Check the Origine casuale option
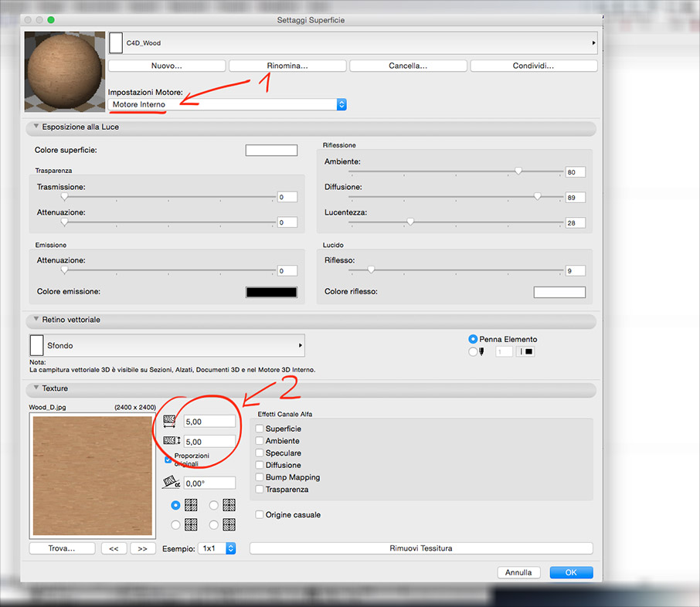 click(260, 514)
